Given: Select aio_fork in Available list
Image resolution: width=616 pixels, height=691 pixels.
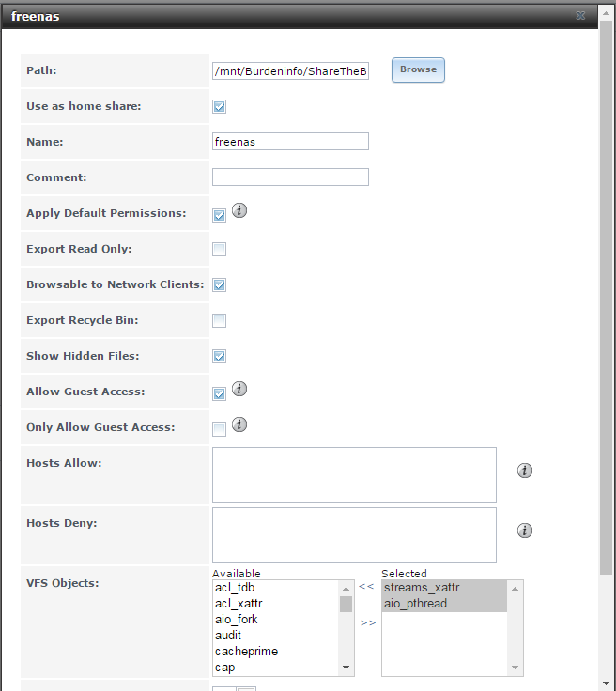Looking at the screenshot, I should coord(276,620).
